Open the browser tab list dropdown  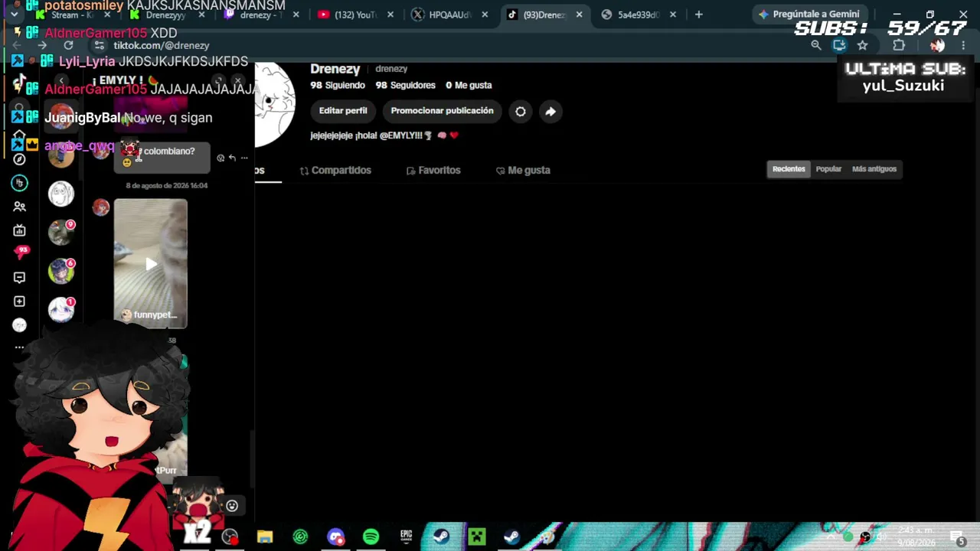click(x=14, y=15)
